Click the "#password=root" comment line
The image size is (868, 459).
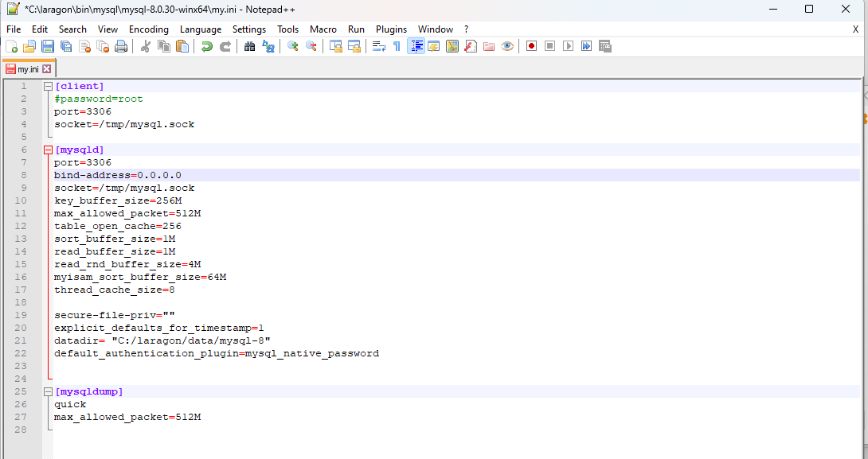pyautogui.click(x=99, y=99)
